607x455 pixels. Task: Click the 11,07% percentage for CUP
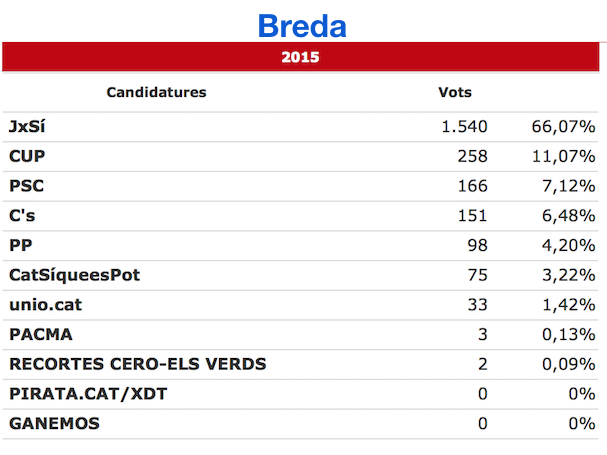(563, 156)
